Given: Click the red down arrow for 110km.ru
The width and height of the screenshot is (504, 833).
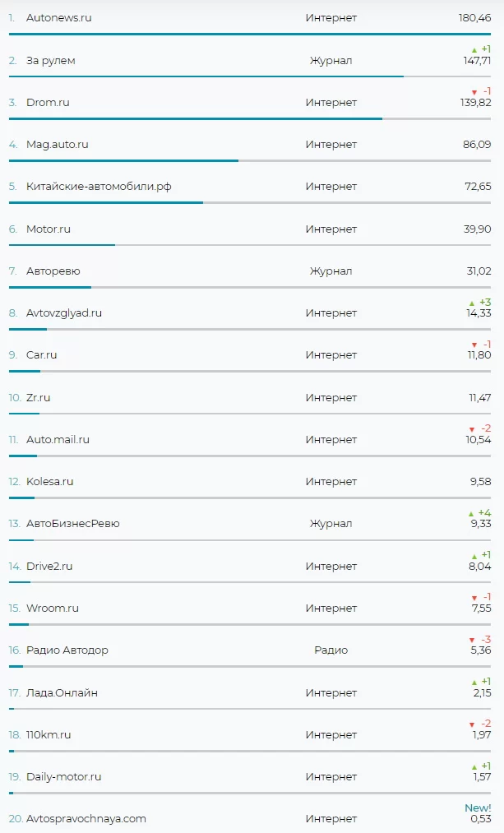Looking at the screenshot, I should pos(472,725).
